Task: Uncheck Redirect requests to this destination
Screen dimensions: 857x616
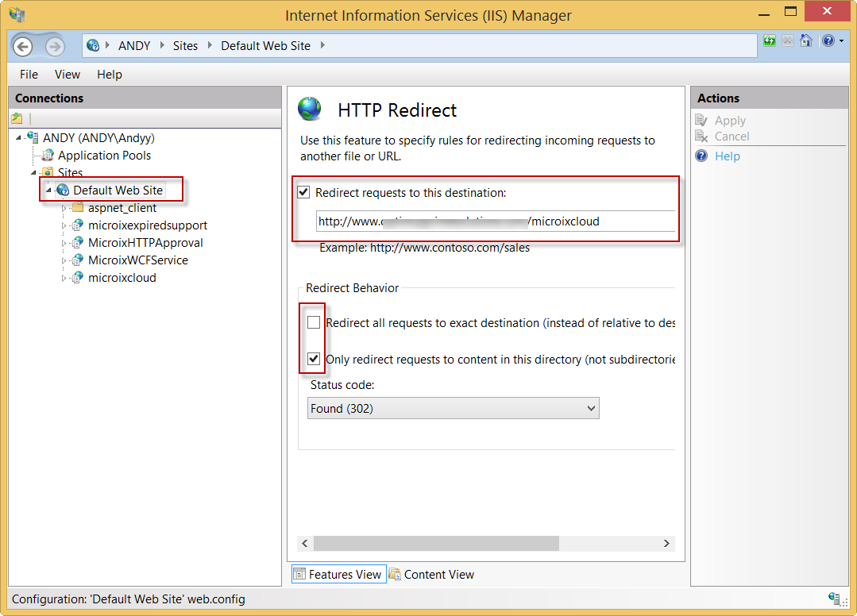Action: pos(303,192)
